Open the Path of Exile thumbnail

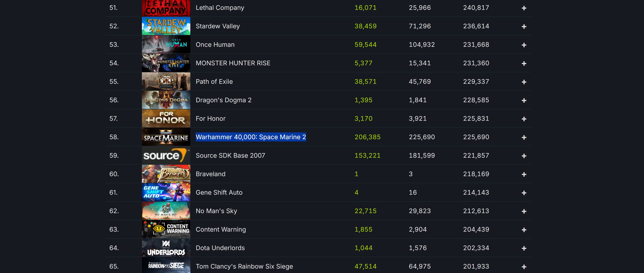pos(166,81)
